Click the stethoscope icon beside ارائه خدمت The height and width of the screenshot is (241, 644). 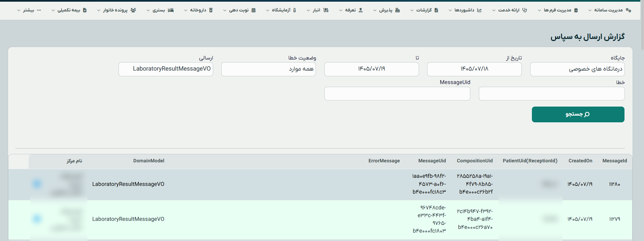(524, 10)
